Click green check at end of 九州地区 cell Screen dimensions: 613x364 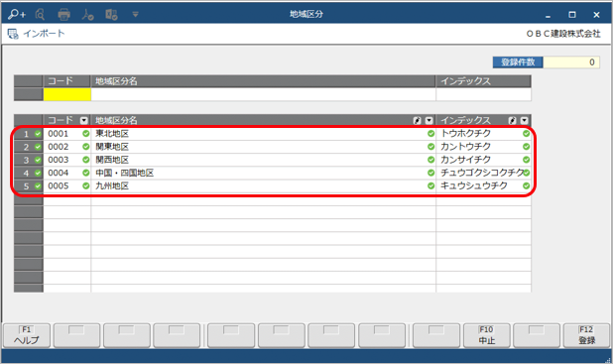[430, 185]
